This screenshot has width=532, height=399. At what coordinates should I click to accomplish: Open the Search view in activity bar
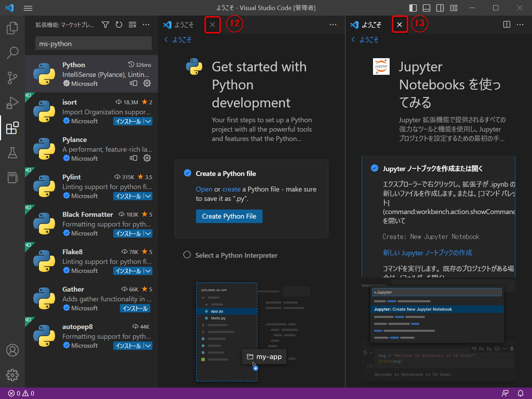coord(12,53)
